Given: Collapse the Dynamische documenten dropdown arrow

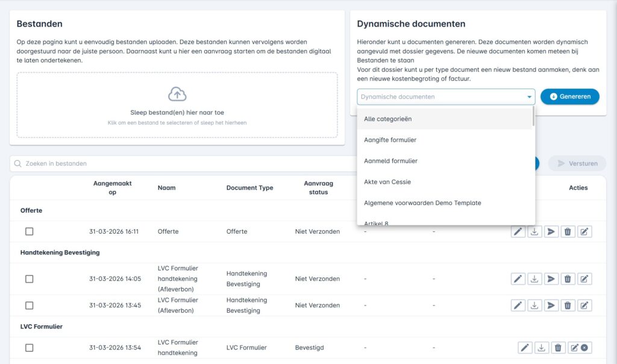Looking at the screenshot, I should tap(530, 97).
